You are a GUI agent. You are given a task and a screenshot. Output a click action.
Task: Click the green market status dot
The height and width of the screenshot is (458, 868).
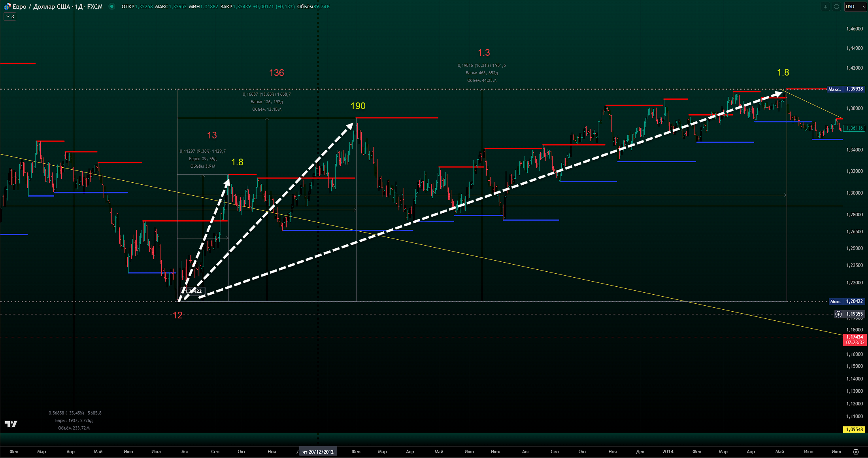112,6
